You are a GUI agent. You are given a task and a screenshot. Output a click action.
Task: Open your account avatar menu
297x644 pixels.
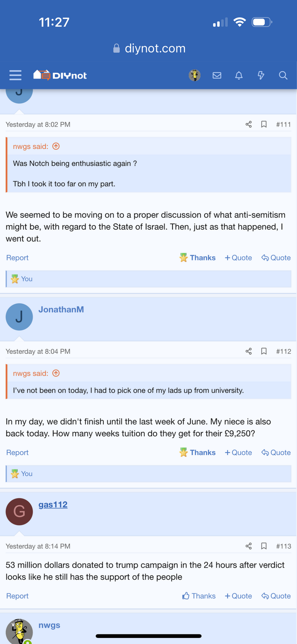(x=195, y=75)
